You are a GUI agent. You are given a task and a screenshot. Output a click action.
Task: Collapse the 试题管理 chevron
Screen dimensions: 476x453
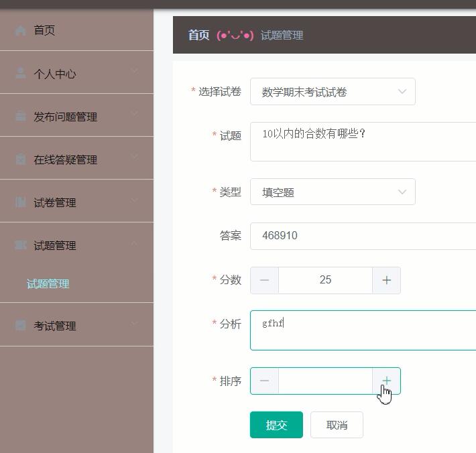(x=135, y=243)
